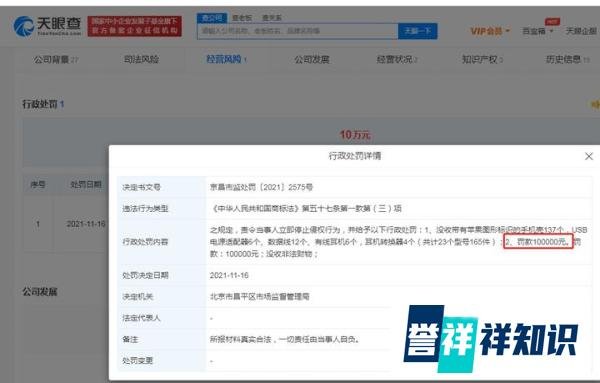Click the 行政处罚内容 label
This screenshot has height=383, width=600.
(x=145, y=242)
